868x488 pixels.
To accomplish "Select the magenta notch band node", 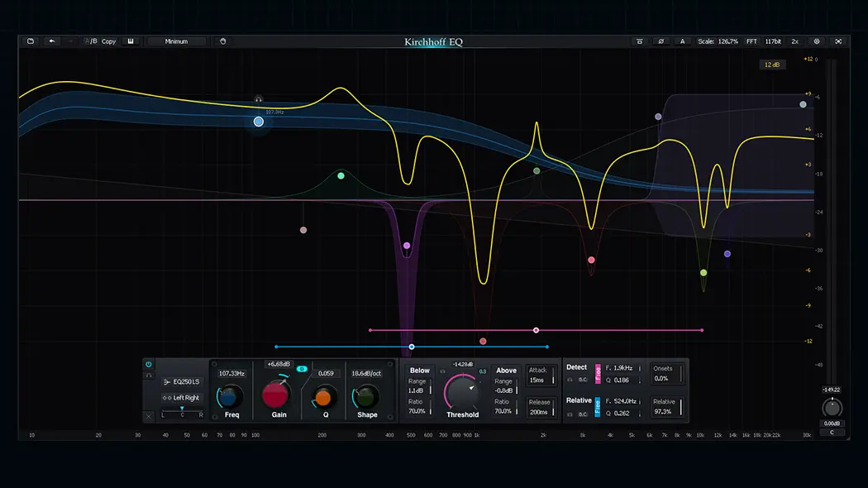I will 407,246.
